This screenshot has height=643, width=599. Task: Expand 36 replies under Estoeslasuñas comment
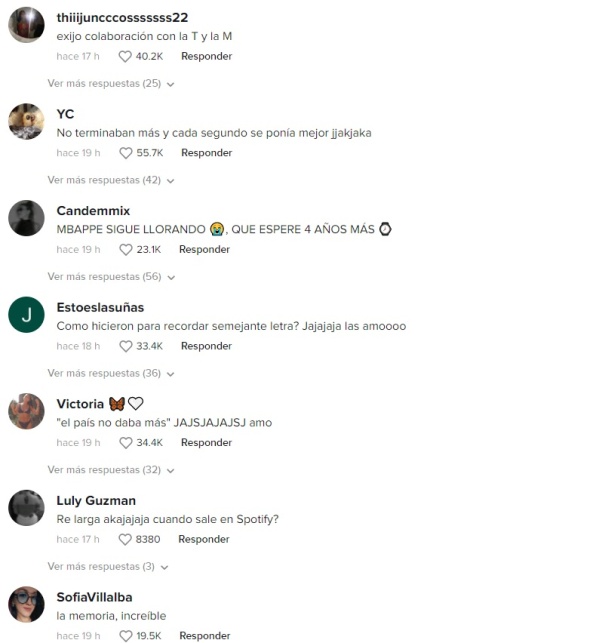tap(111, 374)
